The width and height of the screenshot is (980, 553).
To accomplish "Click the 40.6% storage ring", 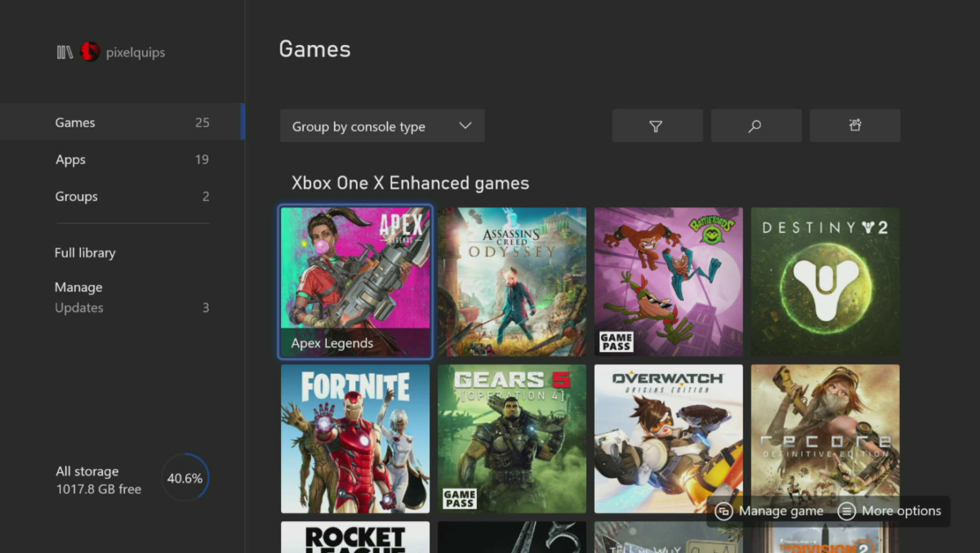I will click(x=185, y=478).
